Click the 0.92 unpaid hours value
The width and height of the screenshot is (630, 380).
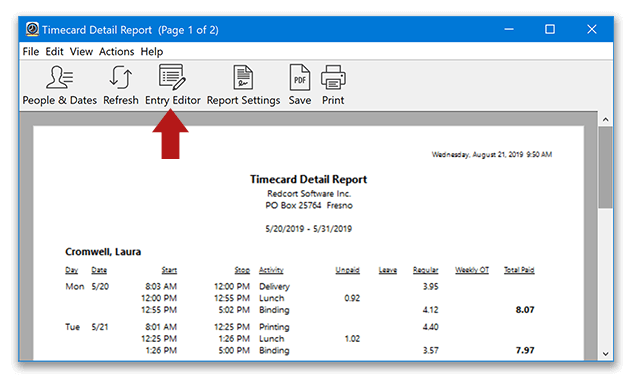point(352,298)
